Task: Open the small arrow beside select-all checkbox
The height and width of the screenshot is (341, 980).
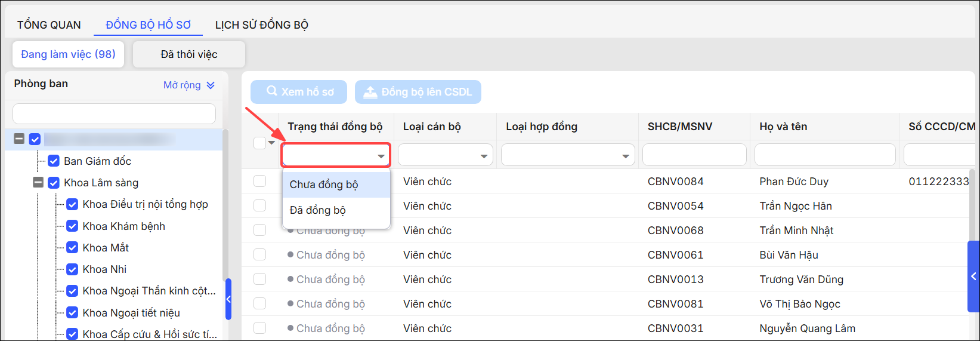Action: pyautogui.click(x=272, y=143)
